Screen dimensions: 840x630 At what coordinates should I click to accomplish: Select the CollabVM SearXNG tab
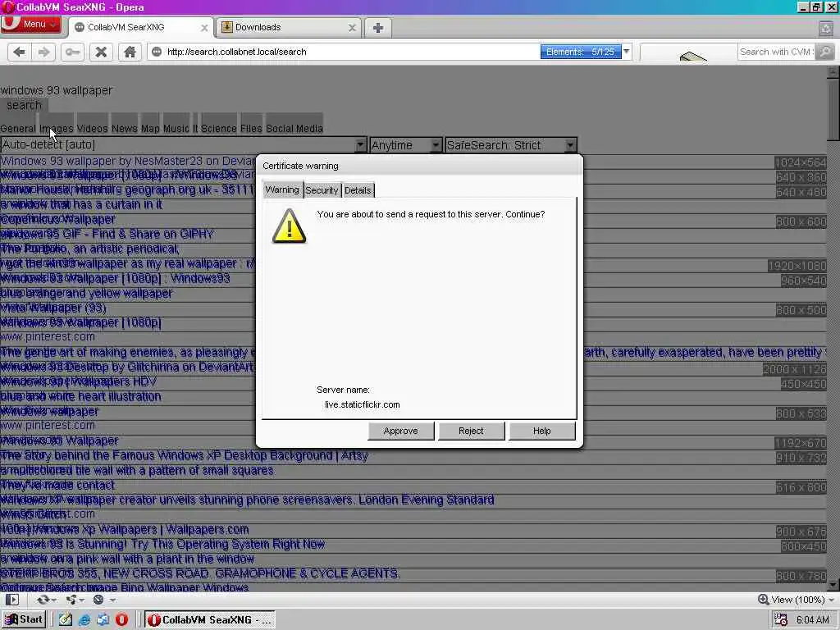click(x=140, y=27)
